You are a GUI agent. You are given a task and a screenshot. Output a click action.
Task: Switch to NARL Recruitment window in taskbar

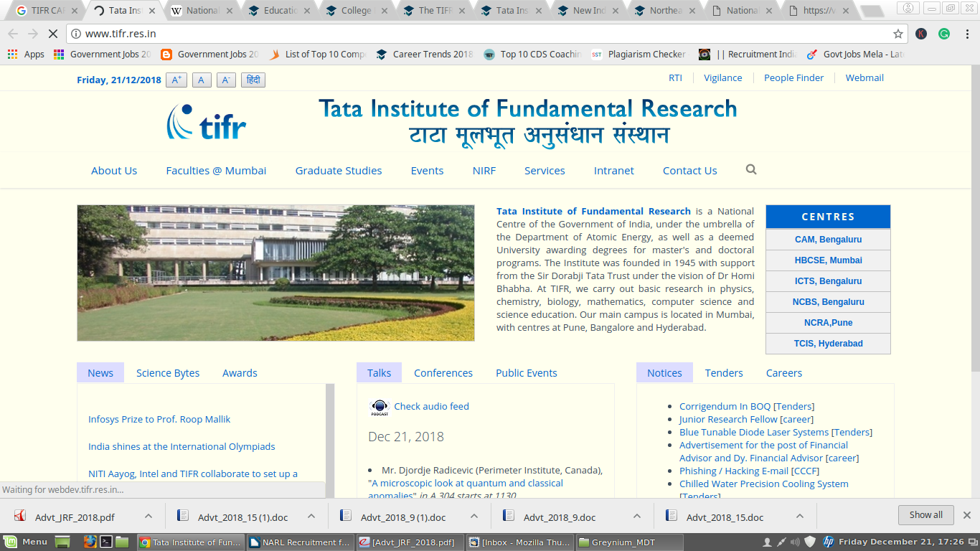tap(299, 542)
